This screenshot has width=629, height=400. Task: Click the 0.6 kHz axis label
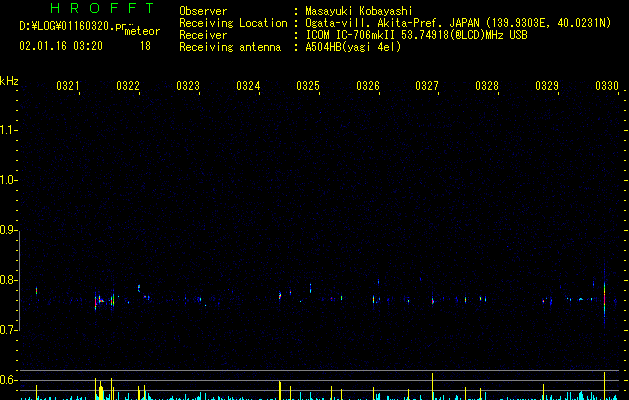pyautogui.click(x=8, y=380)
